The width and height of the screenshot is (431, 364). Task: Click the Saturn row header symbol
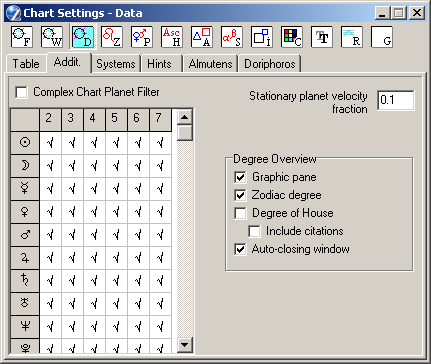pos(25,281)
